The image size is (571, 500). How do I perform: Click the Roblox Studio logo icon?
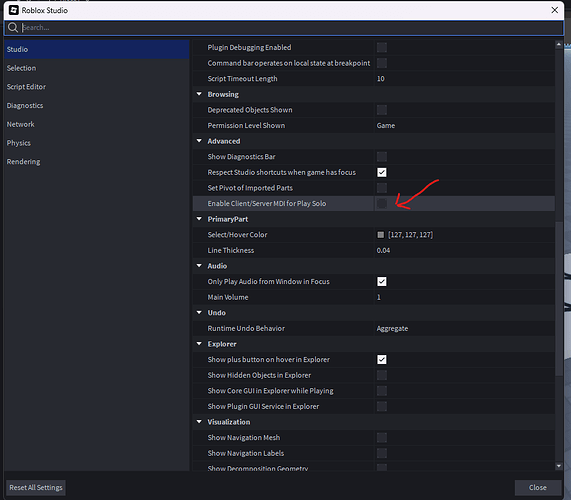point(13,10)
